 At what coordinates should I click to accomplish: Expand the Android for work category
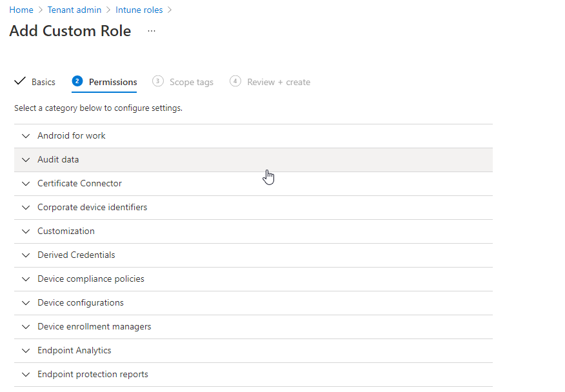tap(71, 136)
